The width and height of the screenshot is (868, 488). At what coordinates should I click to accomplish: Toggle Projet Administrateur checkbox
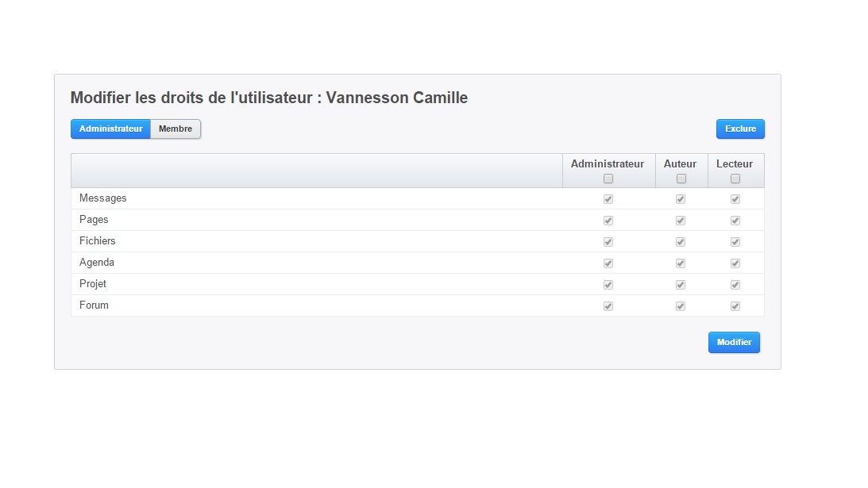click(x=608, y=285)
